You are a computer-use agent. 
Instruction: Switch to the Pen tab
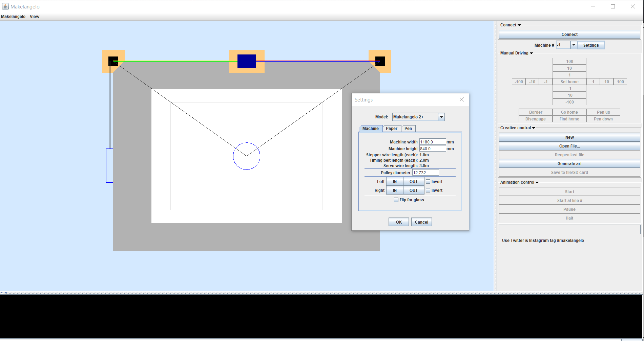coord(408,129)
